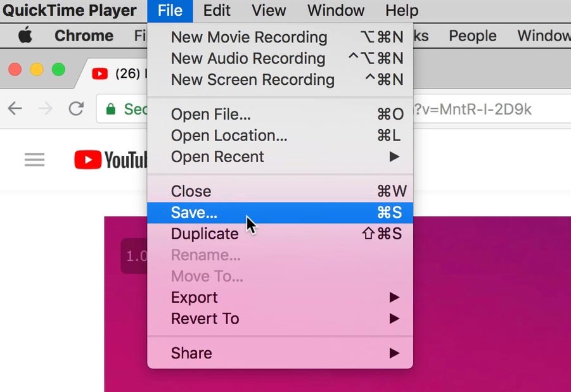Open YouTube hamburger guide menu
The width and height of the screenshot is (571, 392).
coord(35,160)
